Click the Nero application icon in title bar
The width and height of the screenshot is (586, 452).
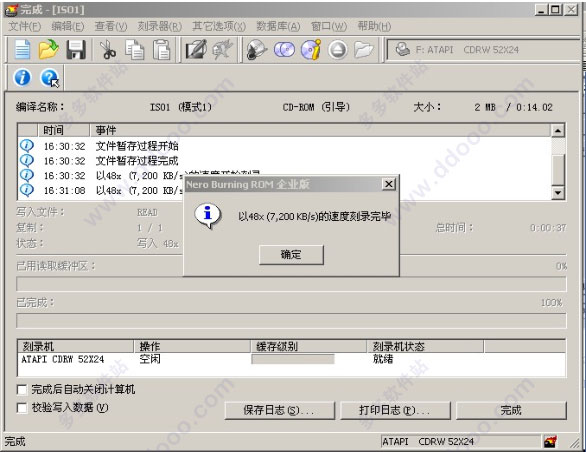click(x=11, y=10)
